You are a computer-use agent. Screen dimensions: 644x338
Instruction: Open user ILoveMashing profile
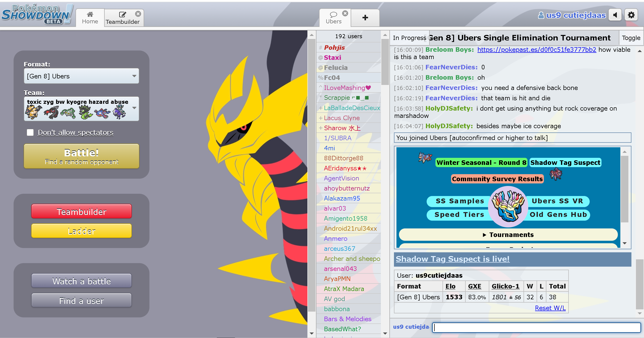[348, 88]
